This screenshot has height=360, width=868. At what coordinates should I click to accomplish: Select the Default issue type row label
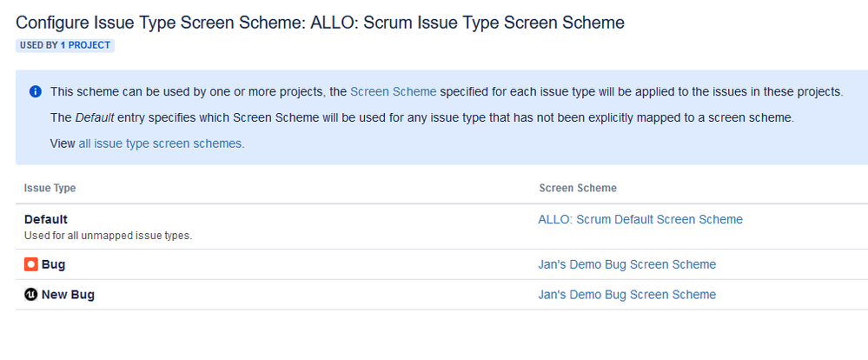click(46, 219)
